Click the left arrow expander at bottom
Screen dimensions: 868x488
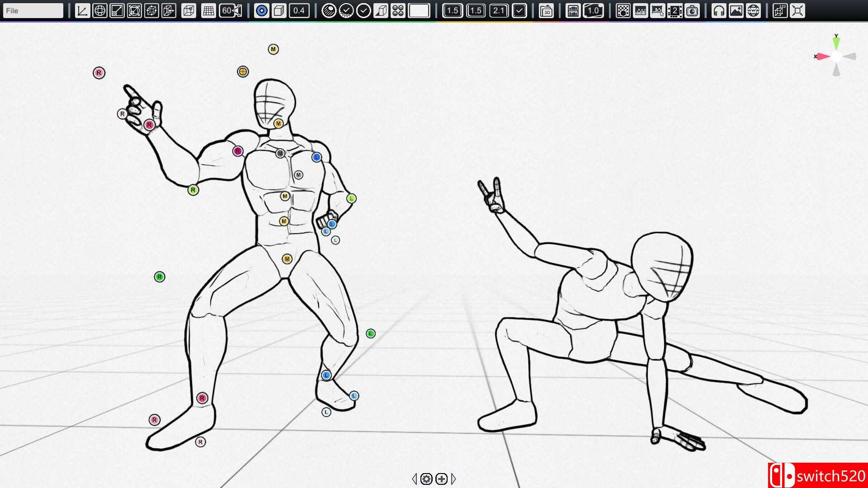pyautogui.click(x=414, y=479)
